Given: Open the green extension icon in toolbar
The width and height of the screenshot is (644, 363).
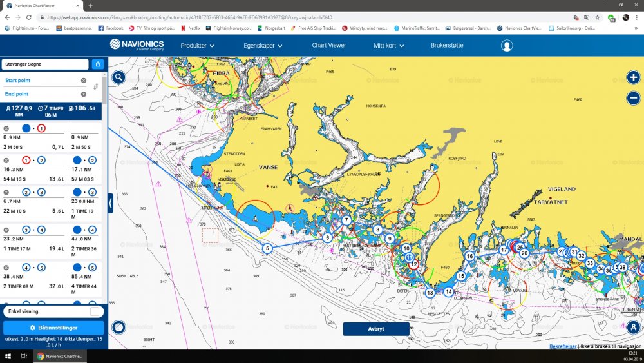Looking at the screenshot, I should (x=611, y=17).
